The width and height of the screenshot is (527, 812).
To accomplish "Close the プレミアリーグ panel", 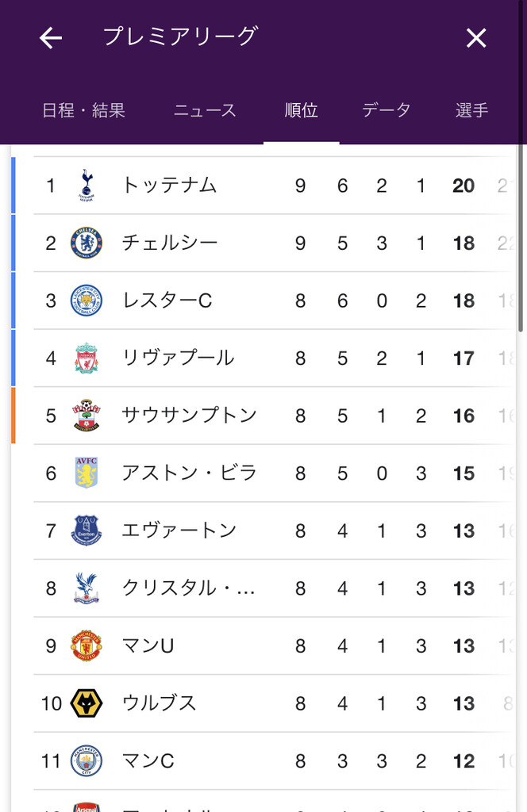I will click(x=476, y=37).
